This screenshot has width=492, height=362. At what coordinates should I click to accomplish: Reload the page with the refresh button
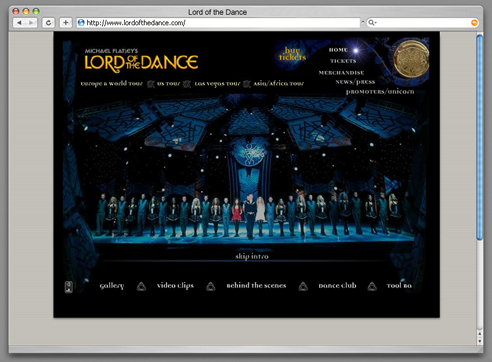48,23
